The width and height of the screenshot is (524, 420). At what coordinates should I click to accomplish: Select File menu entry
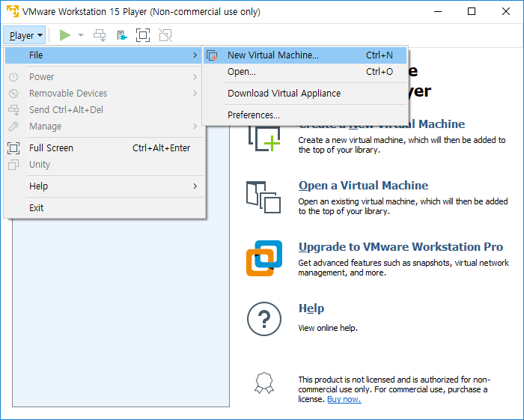[105, 55]
